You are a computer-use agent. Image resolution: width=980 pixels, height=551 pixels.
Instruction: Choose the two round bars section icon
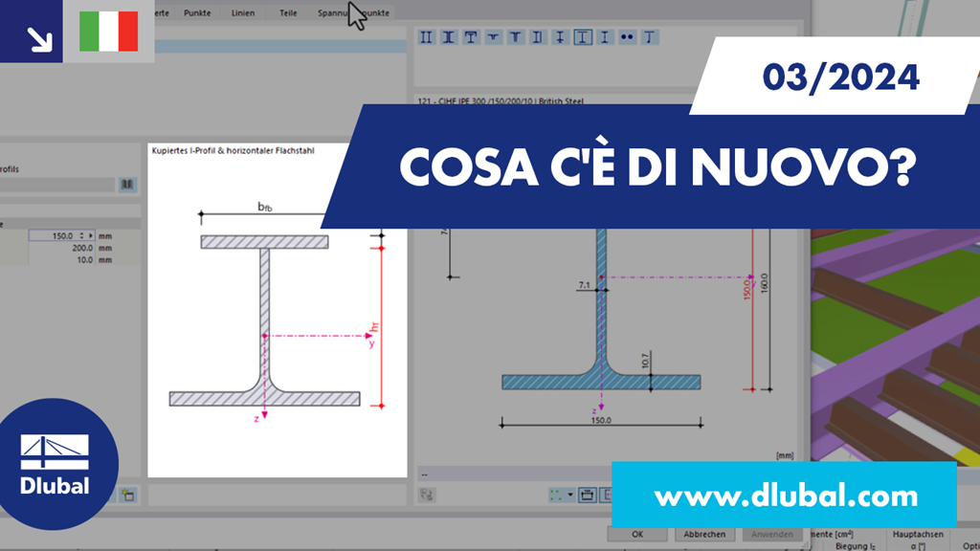pyautogui.click(x=627, y=37)
